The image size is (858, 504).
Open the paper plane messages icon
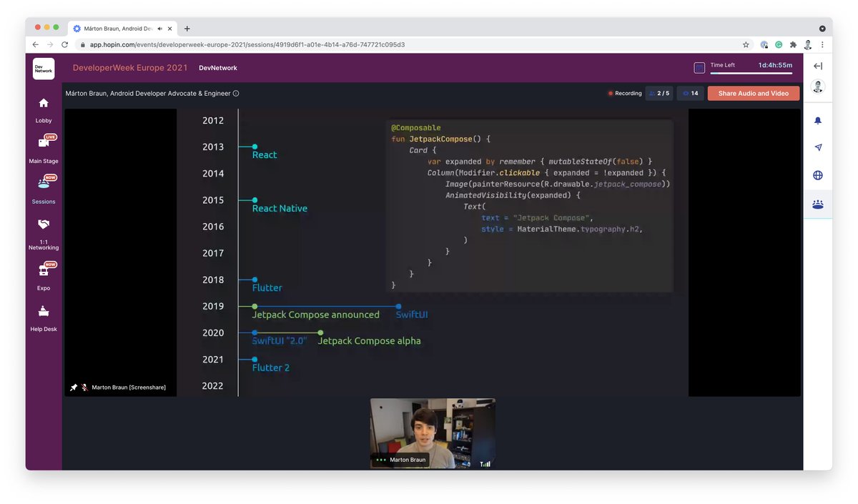(x=818, y=147)
